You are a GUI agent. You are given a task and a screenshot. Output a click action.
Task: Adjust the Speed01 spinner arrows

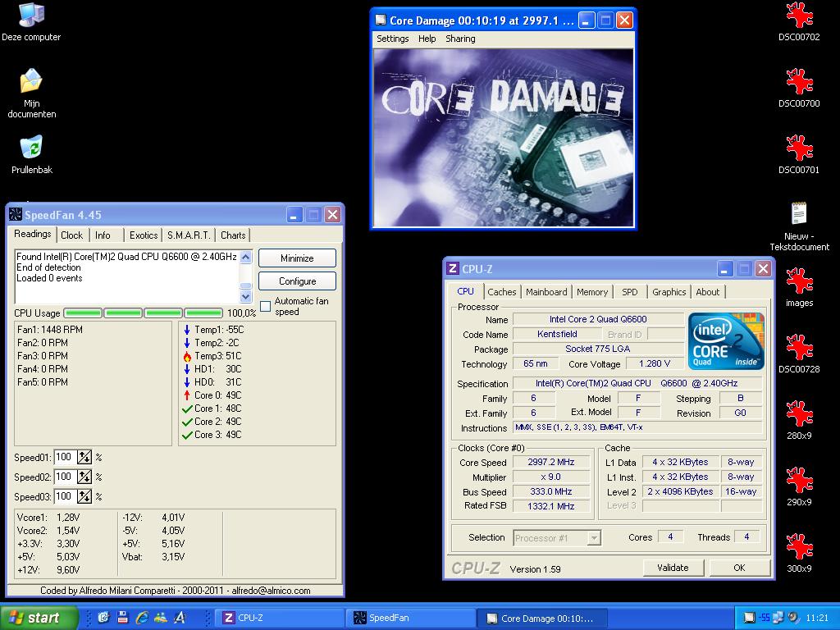[x=84, y=458]
